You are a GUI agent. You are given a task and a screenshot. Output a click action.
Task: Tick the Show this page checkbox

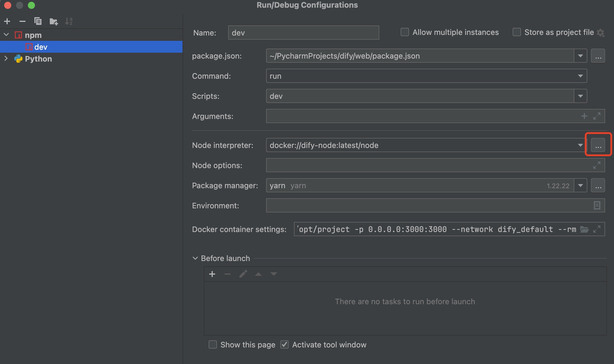[x=213, y=344]
